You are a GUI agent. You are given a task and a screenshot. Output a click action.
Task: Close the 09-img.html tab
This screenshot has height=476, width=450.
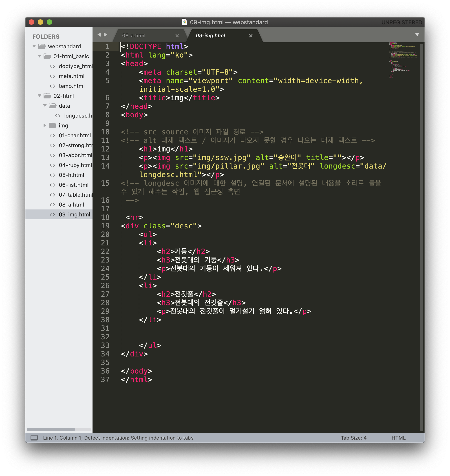tap(251, 36)
